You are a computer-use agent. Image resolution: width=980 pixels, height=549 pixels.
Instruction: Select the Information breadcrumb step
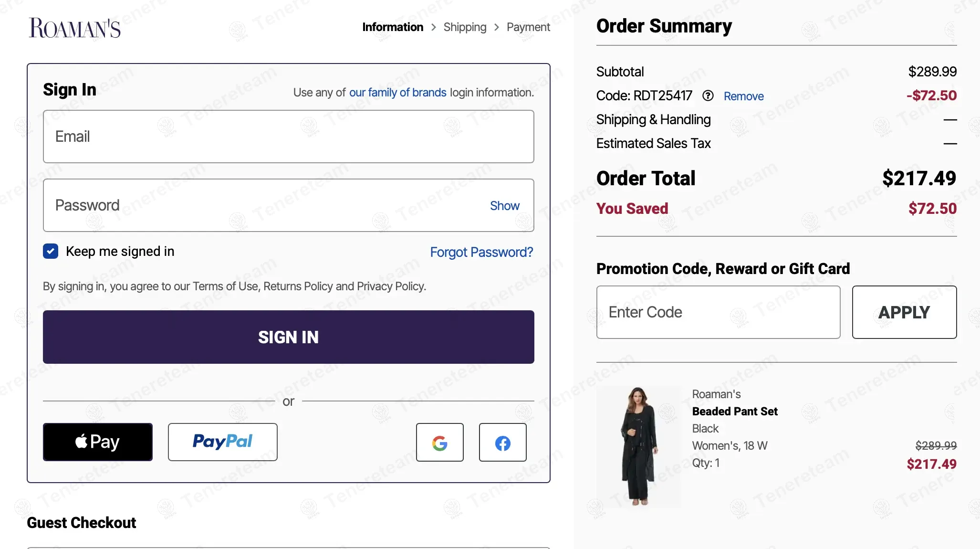tap(393, 27)
